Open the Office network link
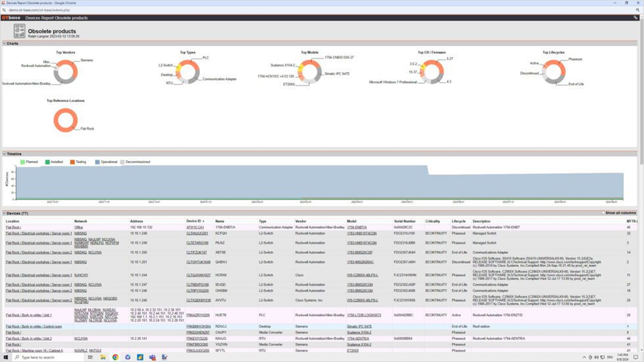Screen dimensions: 644x362 (78, 227)
